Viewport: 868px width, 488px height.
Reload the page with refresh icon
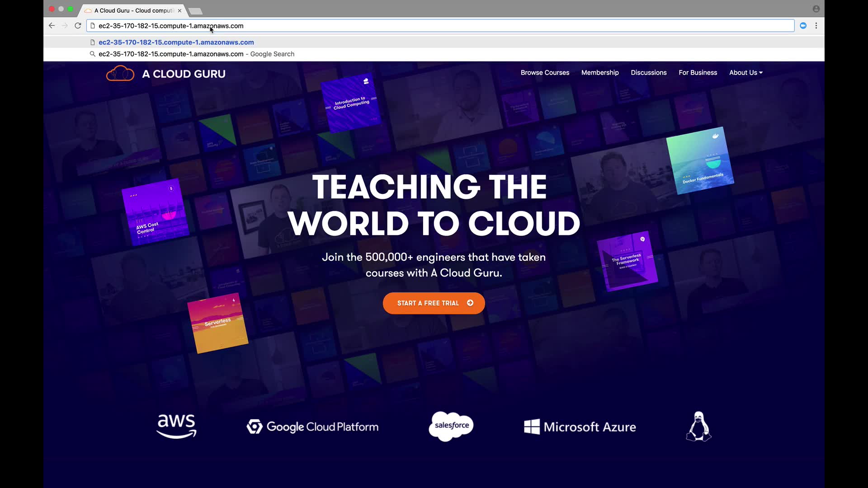pyautogui.click(x=78, y=26)
